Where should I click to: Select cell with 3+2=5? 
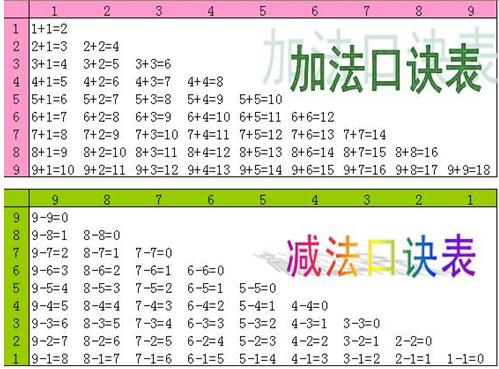click(x=101, y=64)
